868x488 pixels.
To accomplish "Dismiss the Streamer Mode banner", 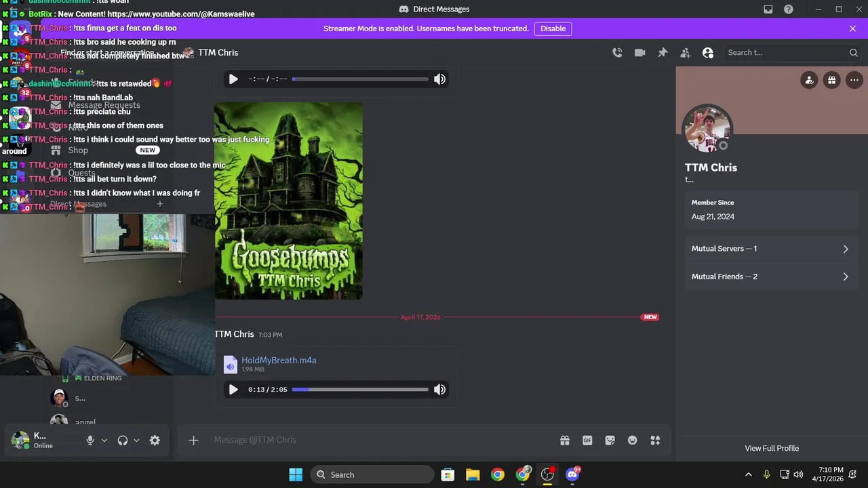I will pos(852,28).
